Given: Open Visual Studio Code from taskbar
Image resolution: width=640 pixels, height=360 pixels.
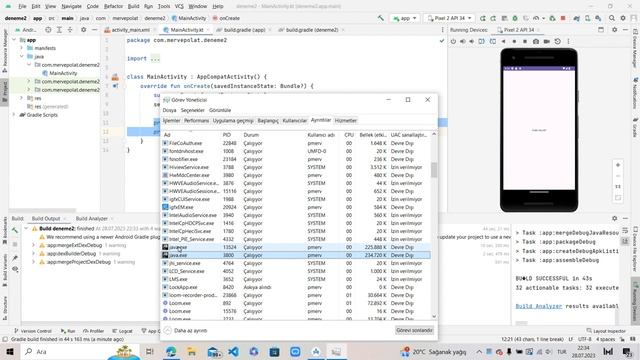Looking at the screenshot, I should click(233, 351).
